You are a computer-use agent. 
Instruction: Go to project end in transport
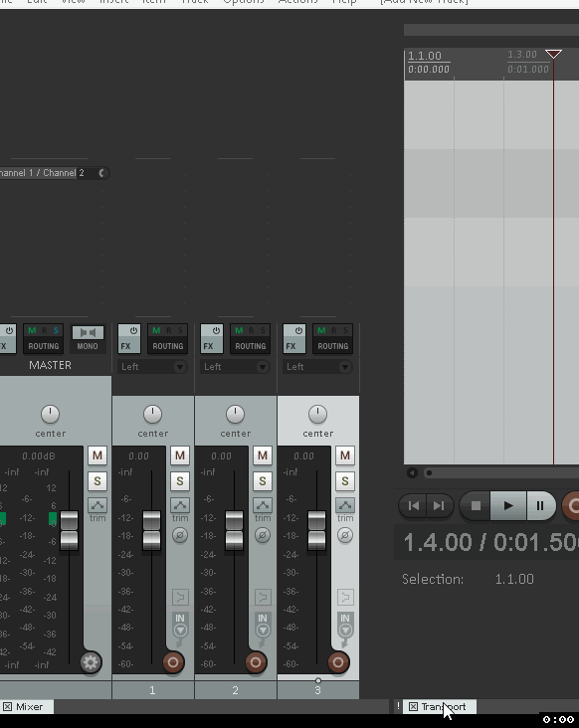pos(440,505)
